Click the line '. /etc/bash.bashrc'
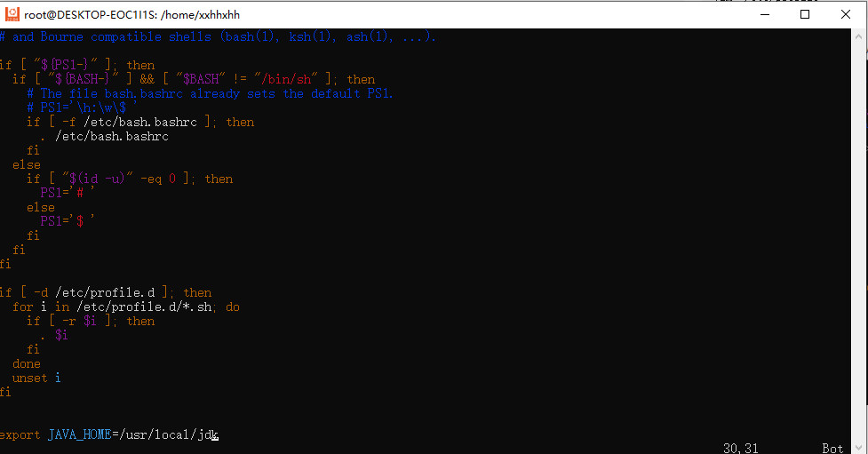868x454 pixels. (105, 136)
